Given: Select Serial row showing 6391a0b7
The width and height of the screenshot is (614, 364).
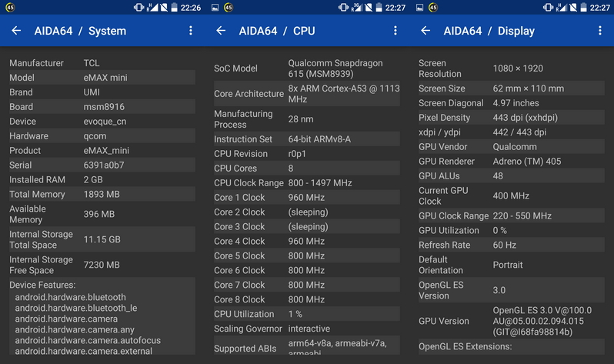Looking at the screenshot, I should coord(102,165).
